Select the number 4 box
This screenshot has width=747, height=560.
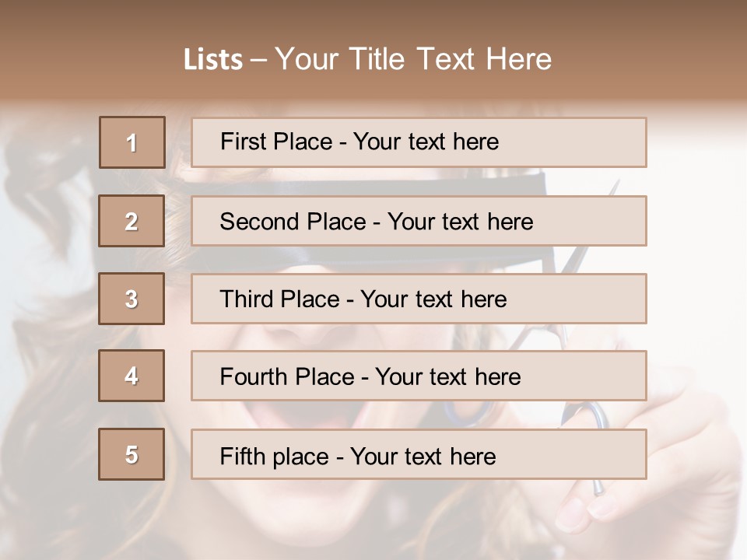click(x=132, y=376)
